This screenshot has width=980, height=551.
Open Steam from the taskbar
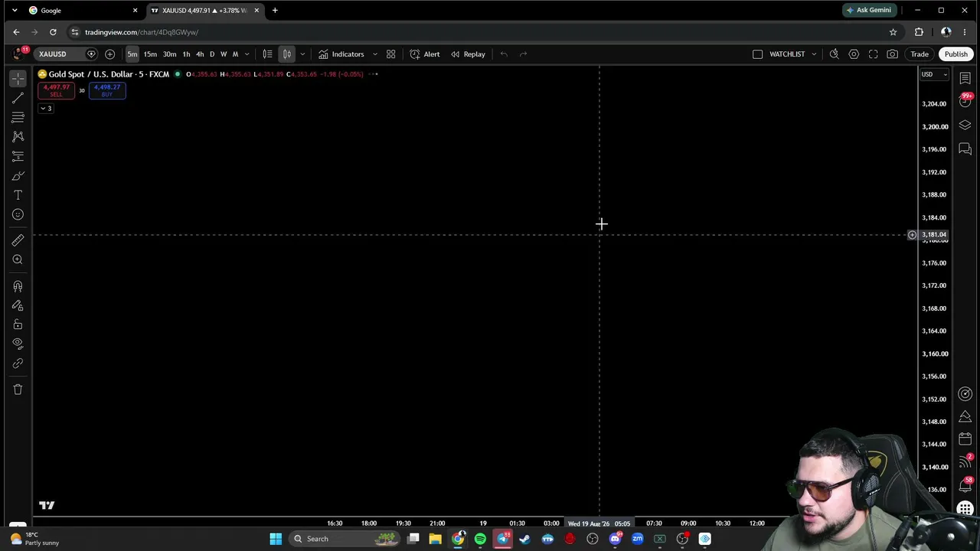tap(524, 539)
